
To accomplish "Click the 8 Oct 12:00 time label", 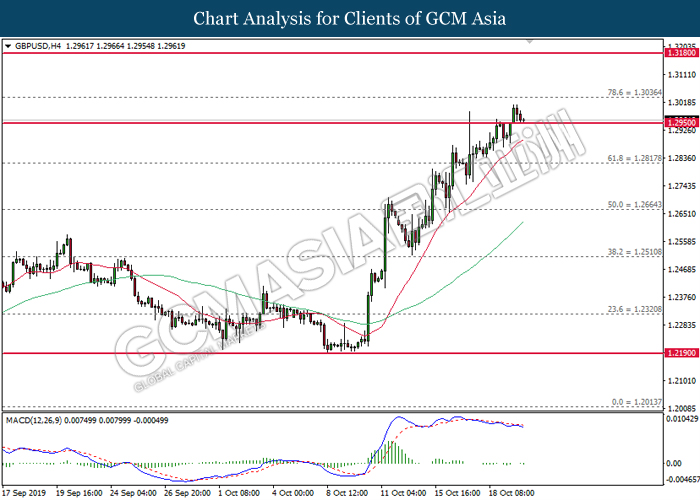I will [x=347, y=493].
